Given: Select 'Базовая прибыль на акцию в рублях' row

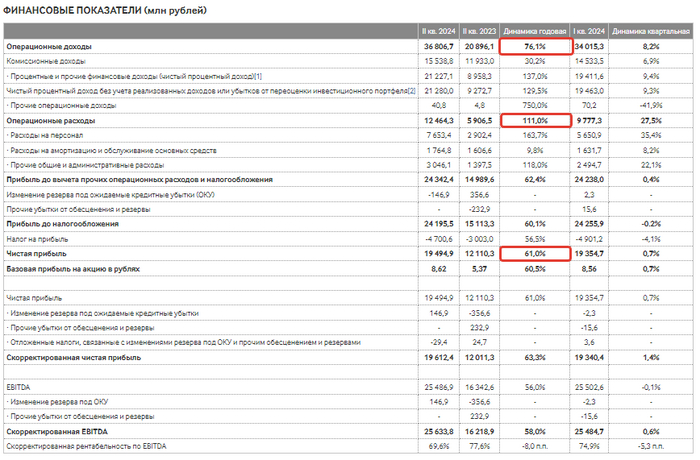Looking at the screenshot, I should pos(72,269).
